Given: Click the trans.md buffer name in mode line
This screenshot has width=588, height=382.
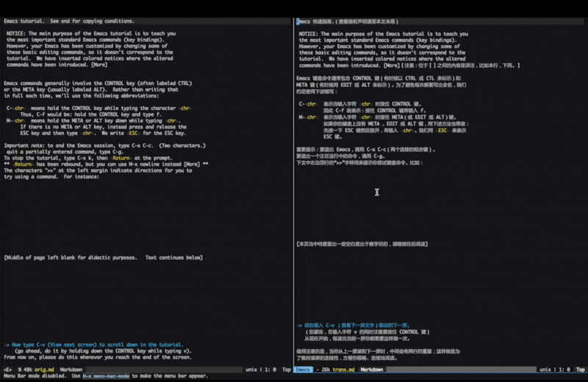Looking at the screenshot, I should coord(343,370).
